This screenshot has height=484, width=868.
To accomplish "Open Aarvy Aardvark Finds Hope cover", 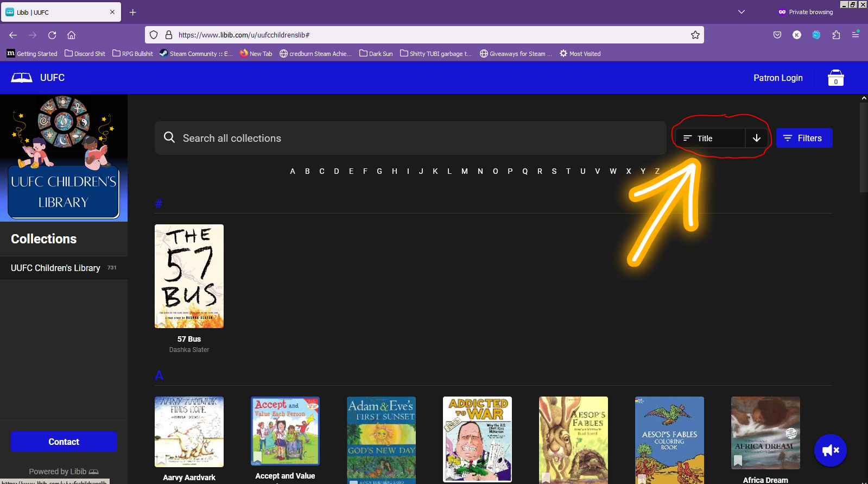I will tap(189, 432).
